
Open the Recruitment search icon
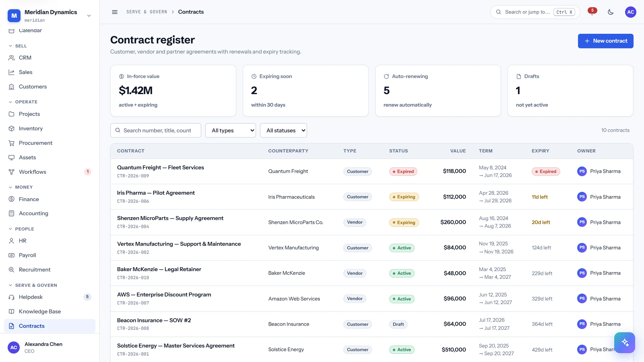11,270
